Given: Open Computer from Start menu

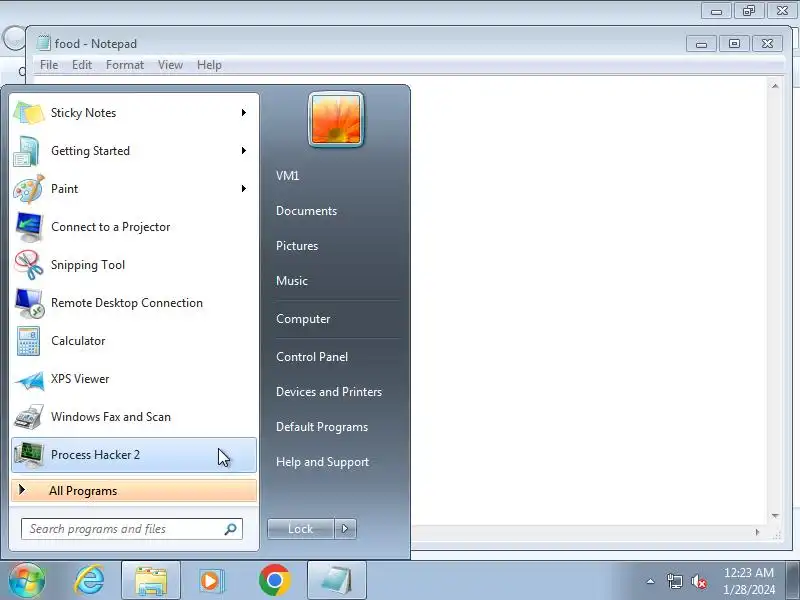Looking at the screenshot, I should click(303, 319).
